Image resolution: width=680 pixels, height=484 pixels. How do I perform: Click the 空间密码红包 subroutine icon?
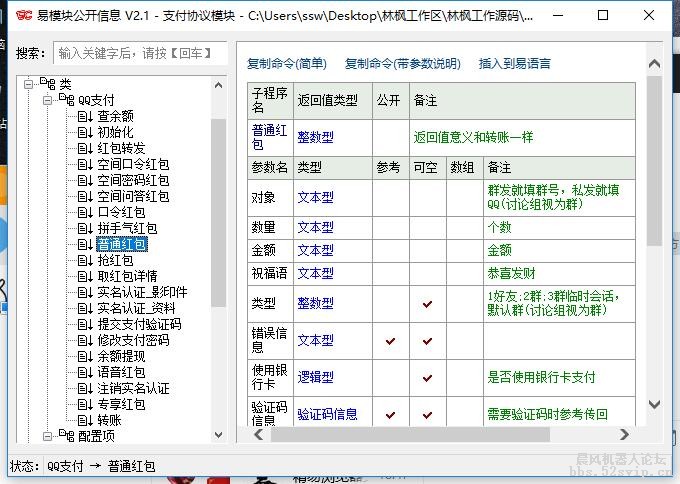tap(85, 180)
